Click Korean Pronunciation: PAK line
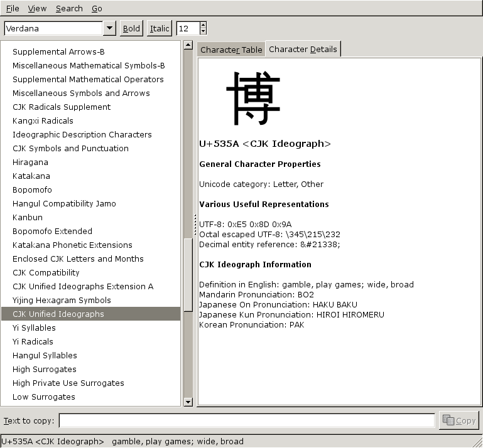The width and height of the screenshot is (483, 448). point(251,325)
